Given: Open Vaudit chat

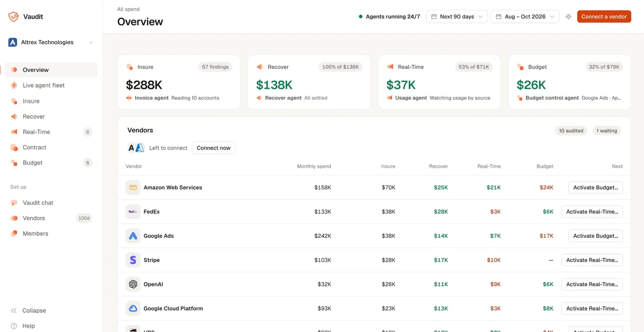Looking at the screenshot, I should 51,203.
